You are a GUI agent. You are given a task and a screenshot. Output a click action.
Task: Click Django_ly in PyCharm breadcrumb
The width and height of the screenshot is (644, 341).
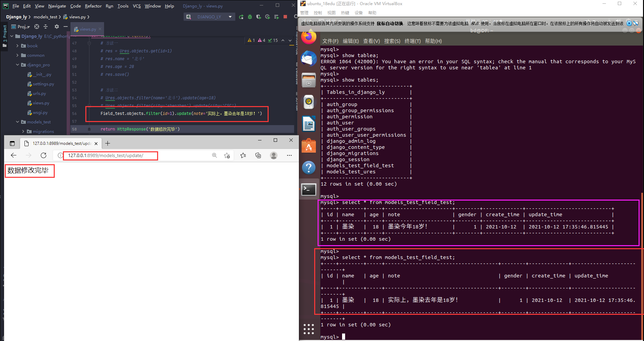point(16,17)
